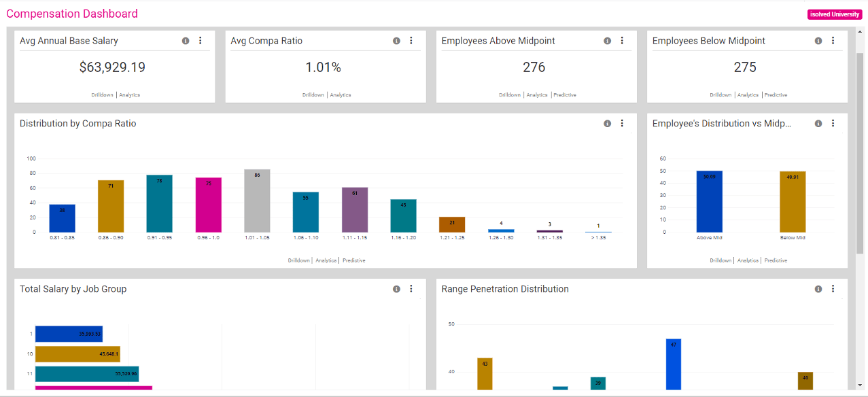The width and height of the screenshot is (868, 397).
Task: View info for Employees Above Midpoint
Action: pos(607,41)
